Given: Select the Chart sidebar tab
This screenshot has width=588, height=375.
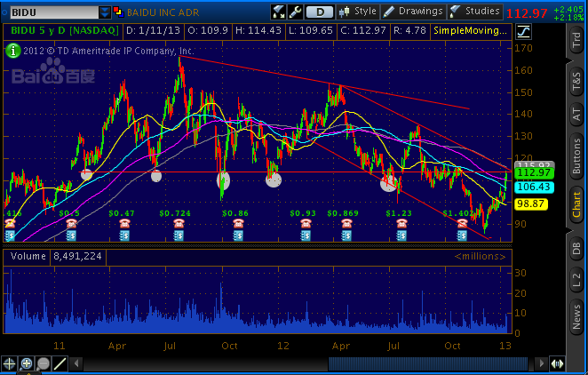Looking at the screenshot, I should (x=576, y=205).
